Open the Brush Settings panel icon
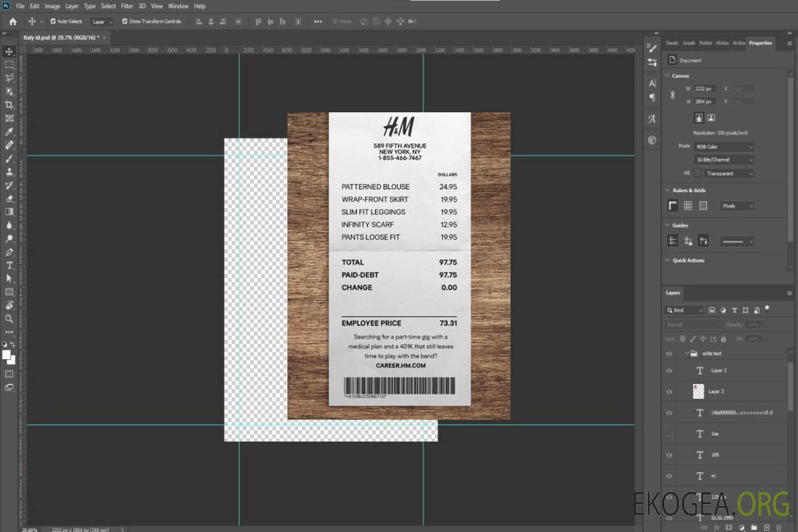Viewport: 798px width, 532px height. pos(652,48)
